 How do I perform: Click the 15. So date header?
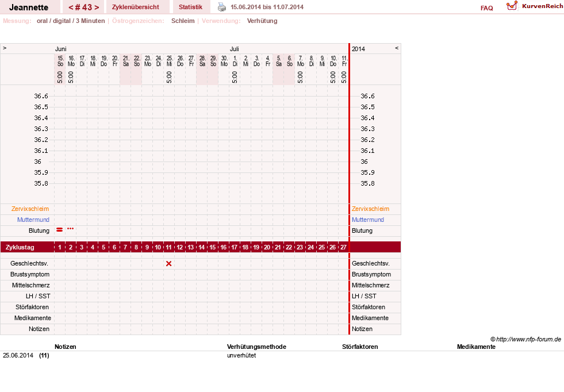point(60,61)
